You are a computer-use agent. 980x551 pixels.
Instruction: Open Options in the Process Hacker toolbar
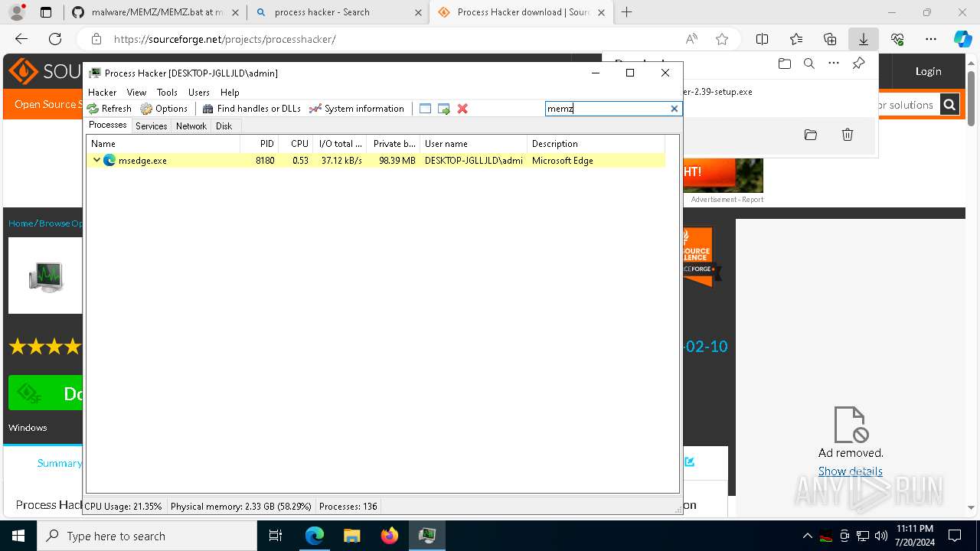[164, 109]
